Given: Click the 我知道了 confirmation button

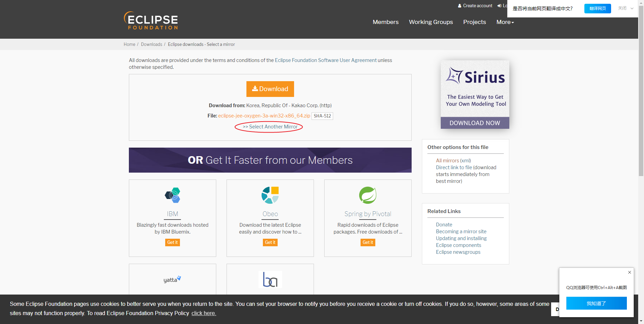Looking at the screenshot, I should (596, 303).
